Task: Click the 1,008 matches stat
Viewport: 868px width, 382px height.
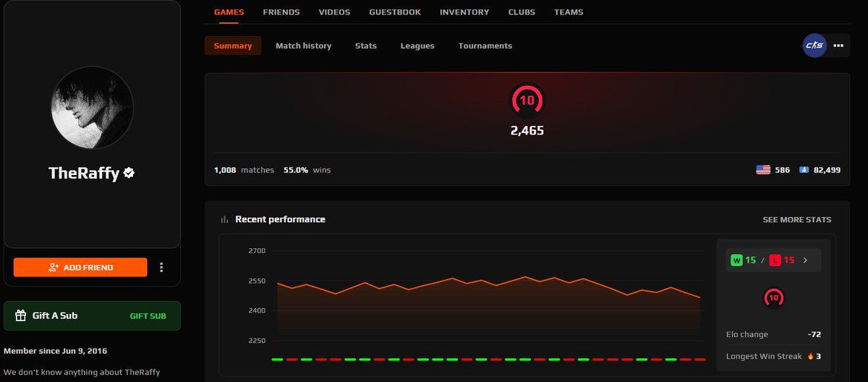Action: point(244,170)
